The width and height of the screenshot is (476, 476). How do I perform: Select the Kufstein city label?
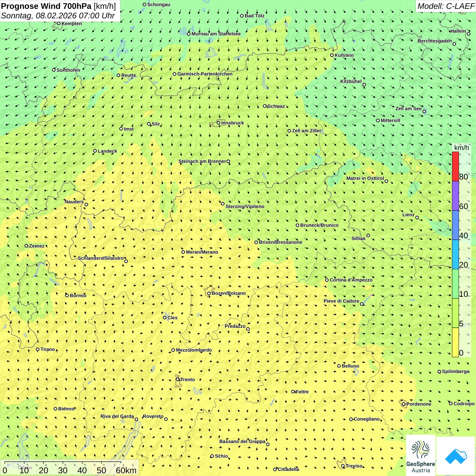point(344,55)
